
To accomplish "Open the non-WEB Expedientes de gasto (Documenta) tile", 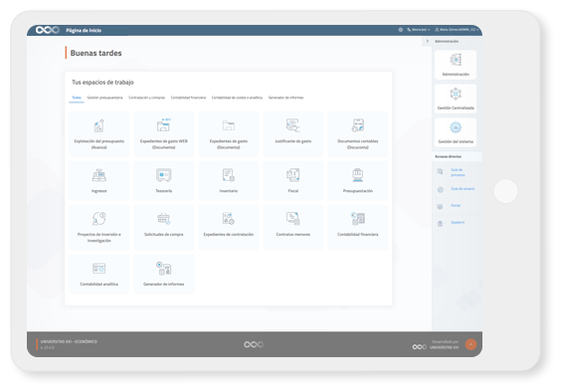I will pos(228,133).
